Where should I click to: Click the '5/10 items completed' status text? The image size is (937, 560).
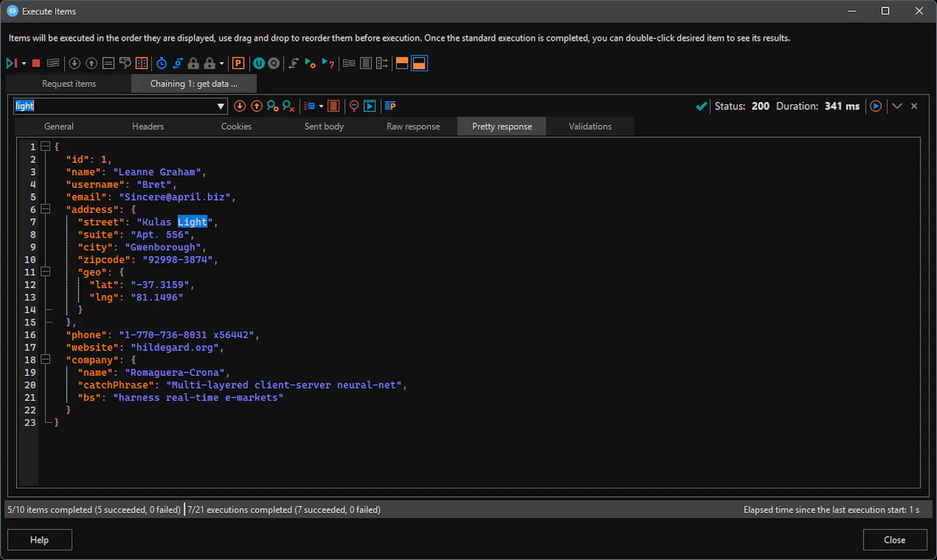(94, 510)
